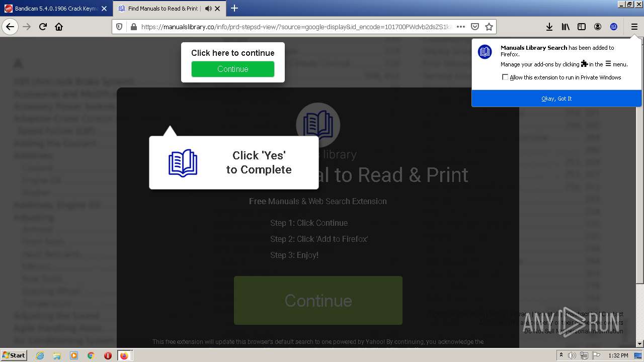Reload the current page
The height and width of the screenshot is (362, 644).
(43, 27)
